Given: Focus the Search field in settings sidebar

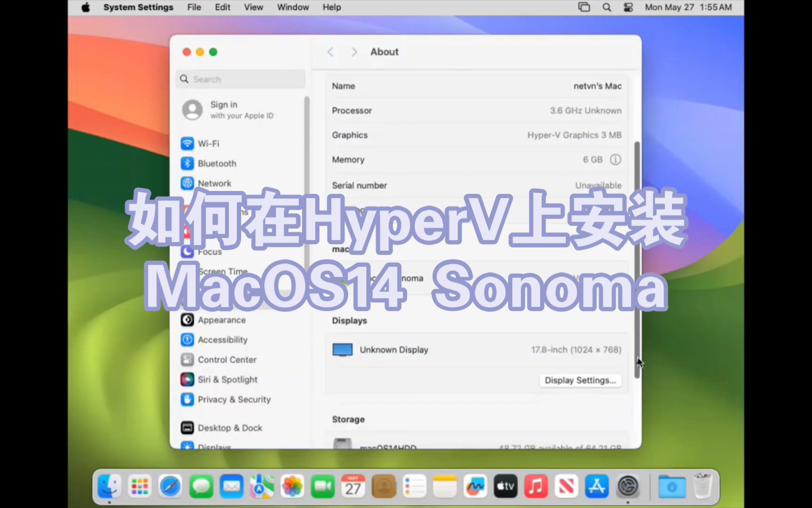Looking at the screenshot, I should pos(241,79).
